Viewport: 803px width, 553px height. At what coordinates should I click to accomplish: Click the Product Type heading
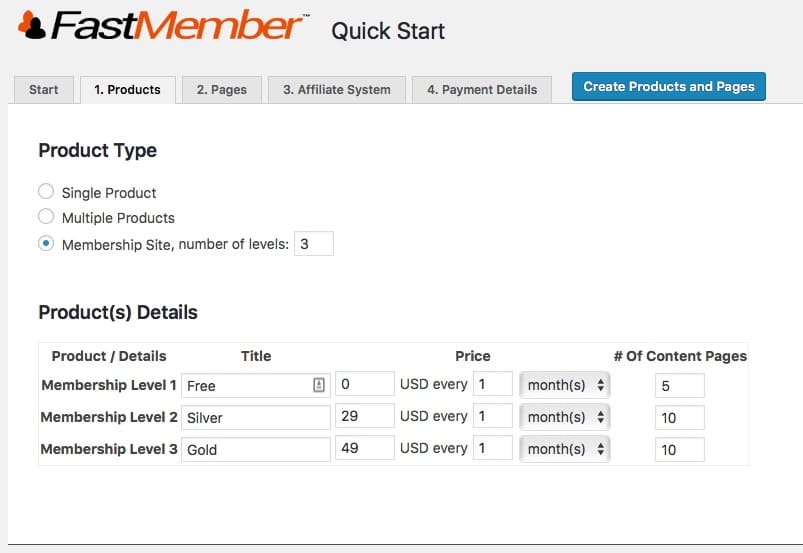[x=97, y=151]
